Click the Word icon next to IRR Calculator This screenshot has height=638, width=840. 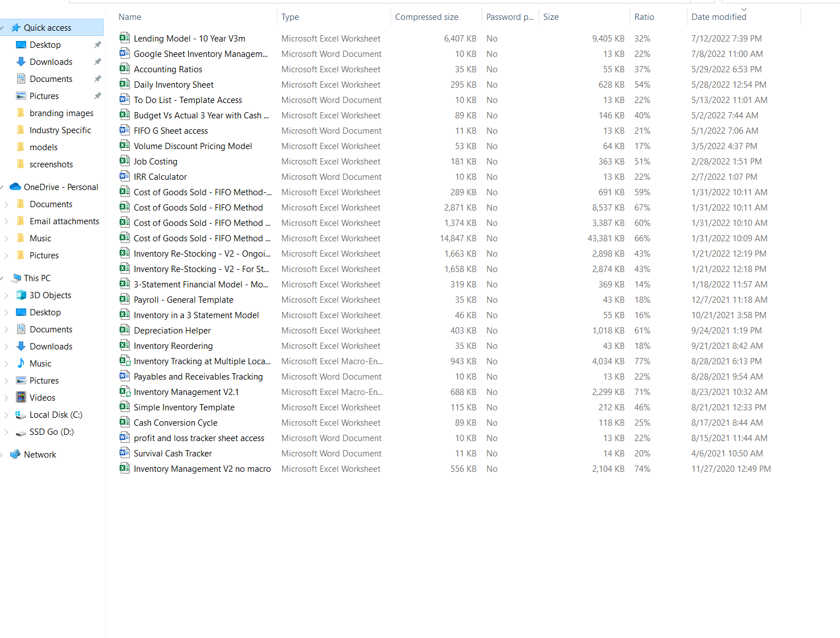(x=124, y=176)
